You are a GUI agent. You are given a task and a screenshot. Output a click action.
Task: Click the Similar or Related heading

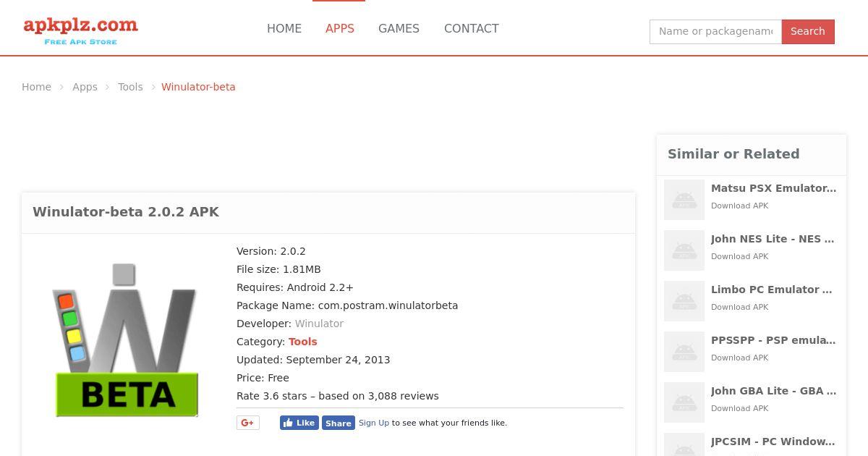(733, 154)
